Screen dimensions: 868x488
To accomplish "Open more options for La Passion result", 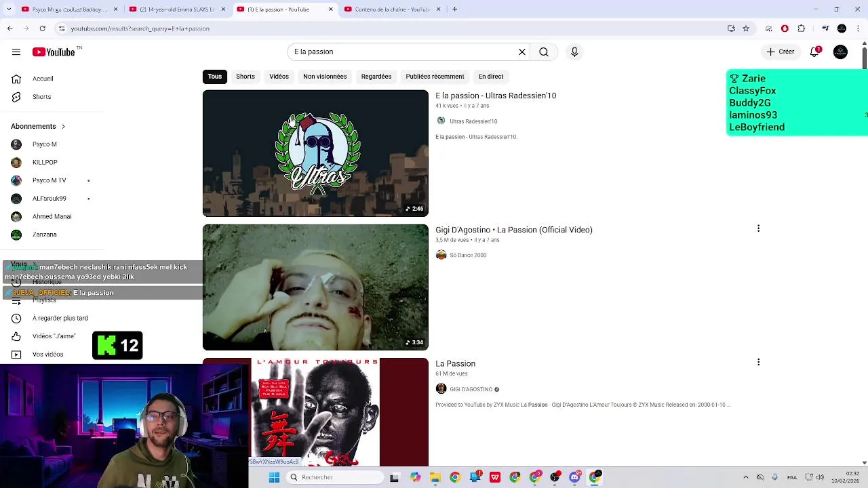I will (x=758, y=363).
